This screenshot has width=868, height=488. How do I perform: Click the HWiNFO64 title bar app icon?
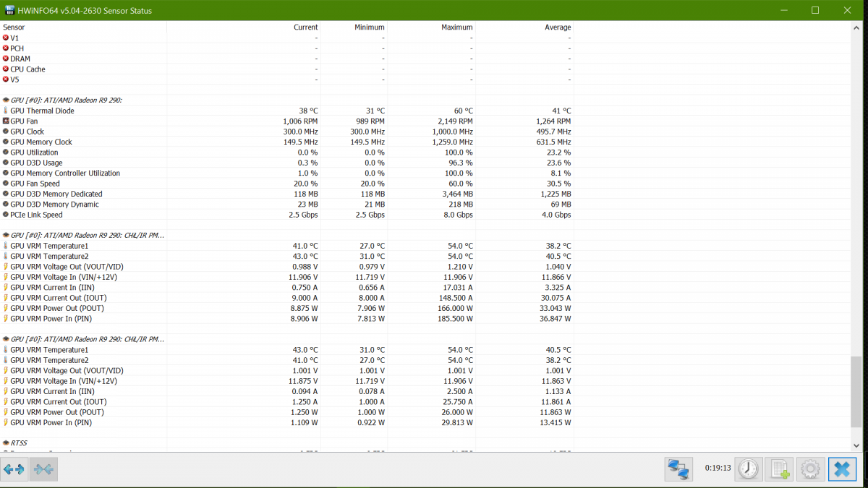coord(10,10)
